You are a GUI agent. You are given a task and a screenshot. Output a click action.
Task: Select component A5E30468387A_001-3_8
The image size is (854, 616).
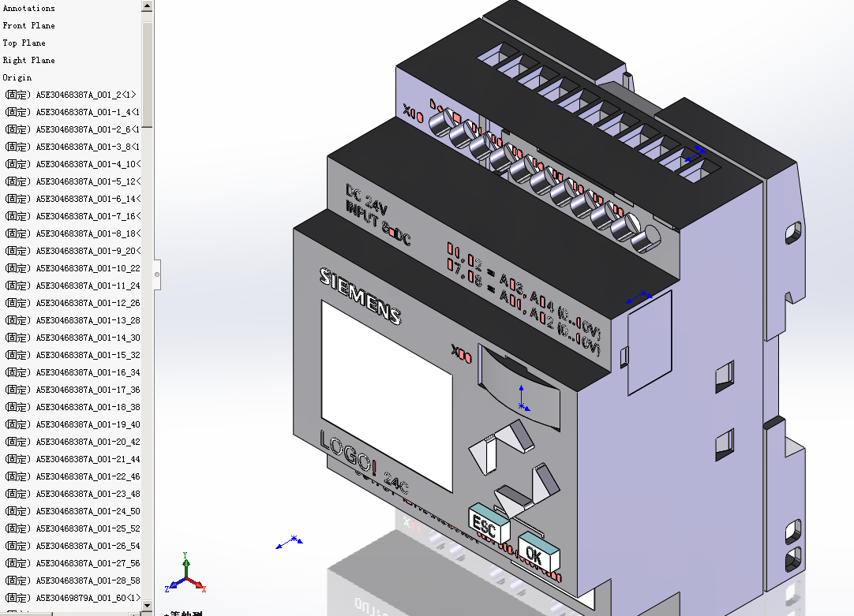click(72, 147)
